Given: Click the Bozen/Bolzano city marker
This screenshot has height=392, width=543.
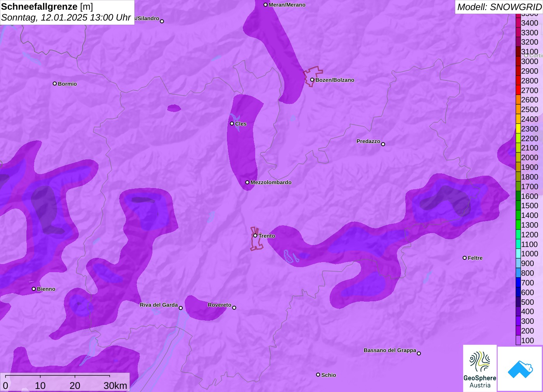Looking at the screenshot, I should [x=312, y=80].
